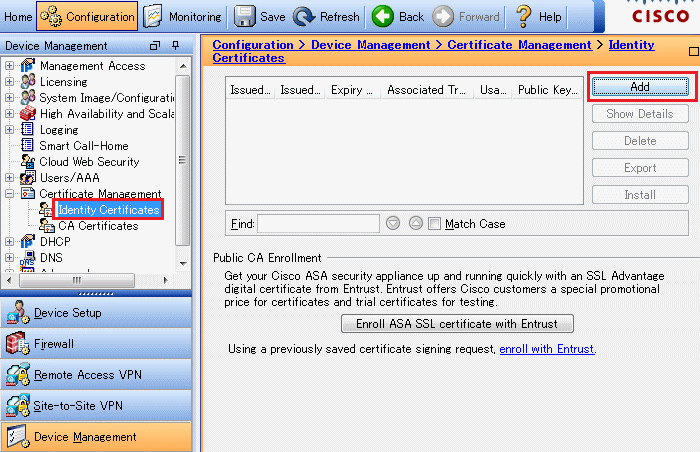Click Enroll ASA SSL certificate with Entrust

tap(457, 324)
